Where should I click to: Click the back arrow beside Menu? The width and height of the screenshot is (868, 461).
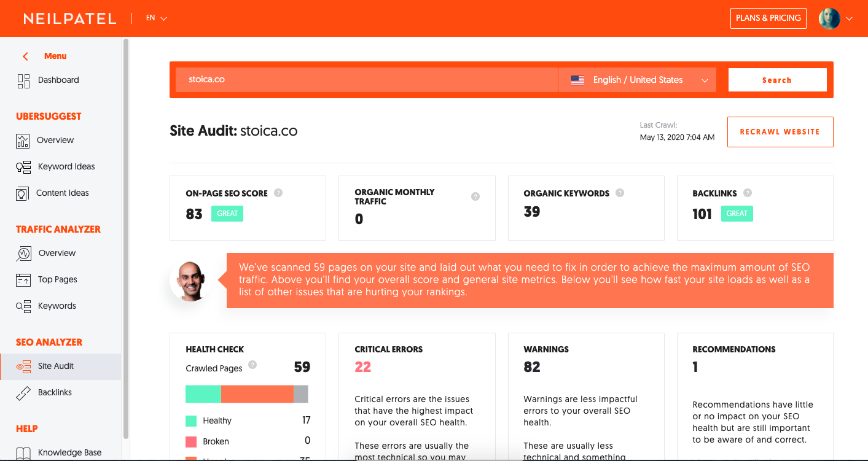(x=25, y=56)
